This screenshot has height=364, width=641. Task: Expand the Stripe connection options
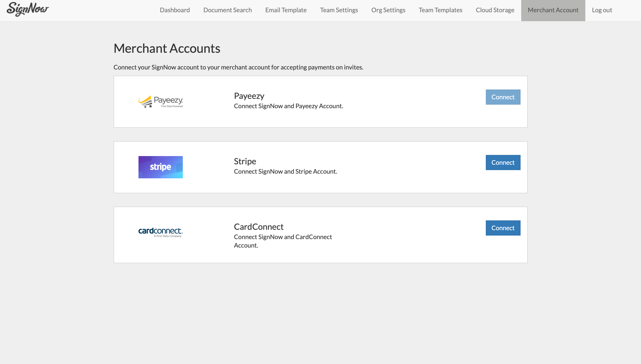pos(503,163)
